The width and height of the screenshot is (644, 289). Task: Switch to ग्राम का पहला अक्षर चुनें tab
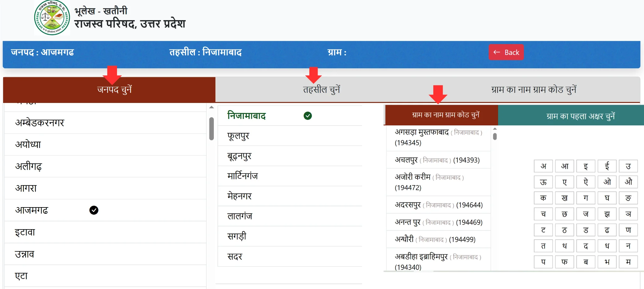[571, 115]
